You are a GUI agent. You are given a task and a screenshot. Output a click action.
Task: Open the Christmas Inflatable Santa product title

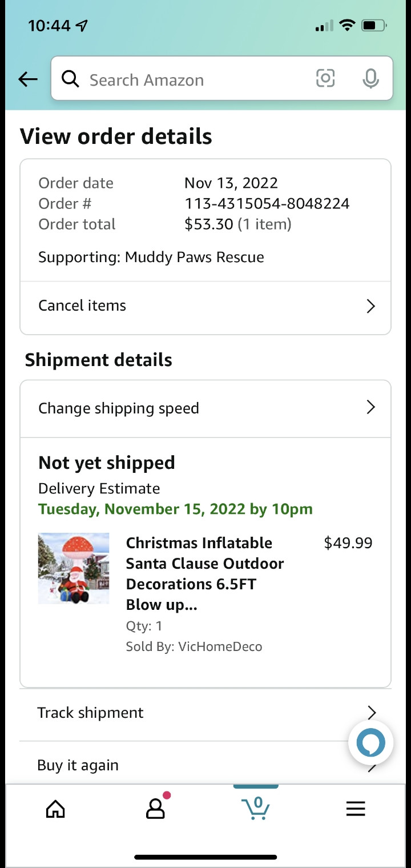pos(204,573)
